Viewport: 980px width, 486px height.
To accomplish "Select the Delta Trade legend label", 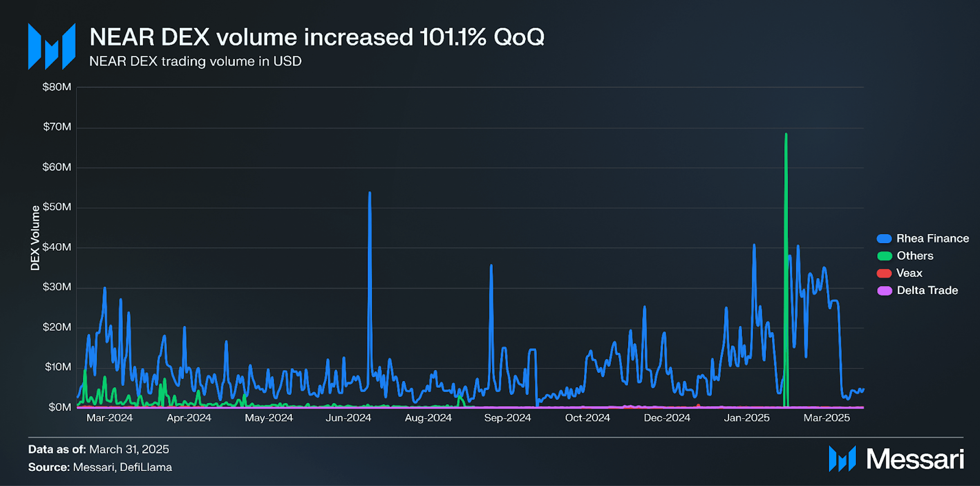I will point(927,291).
